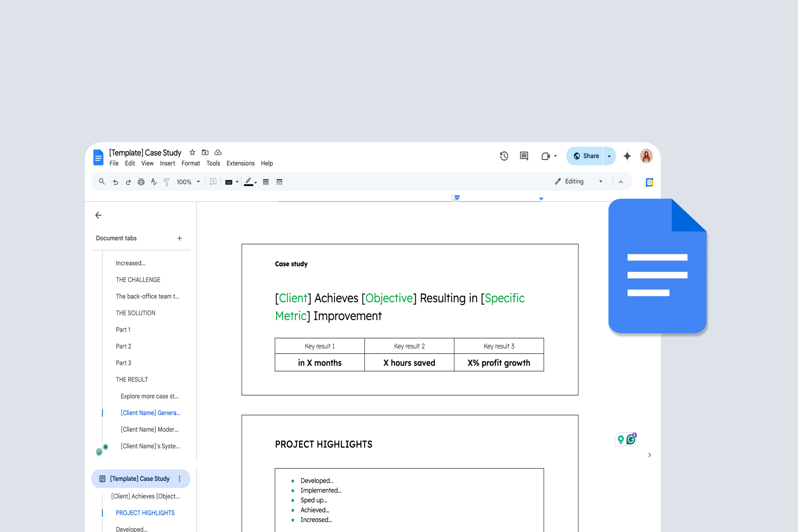Star the Template Case Study document
The height and width of the screenshot is (532, 798).
click(x=192, y=153)
